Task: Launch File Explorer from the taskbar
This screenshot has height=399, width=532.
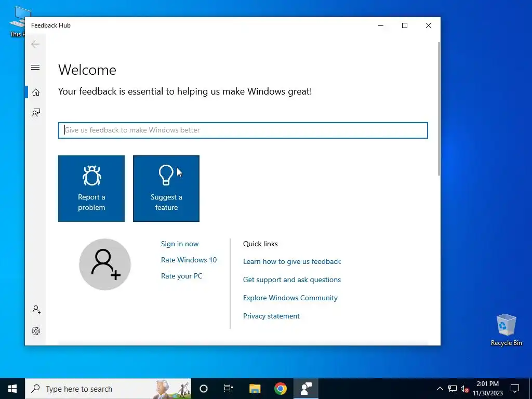Action: click(255, 389)
